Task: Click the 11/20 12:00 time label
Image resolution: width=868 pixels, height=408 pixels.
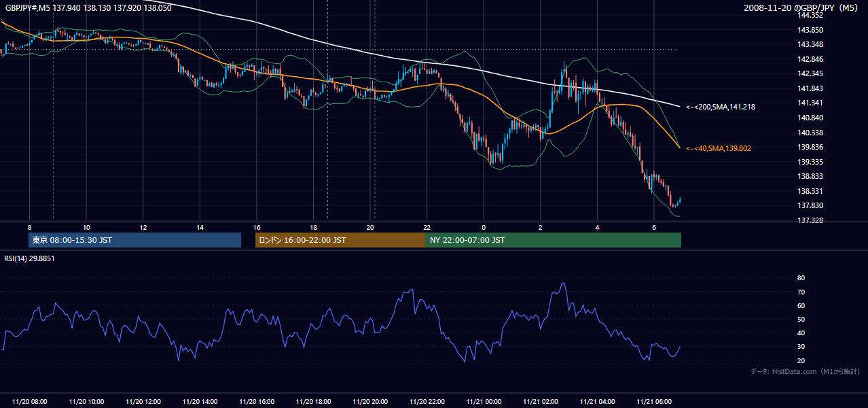Action: 143,402
